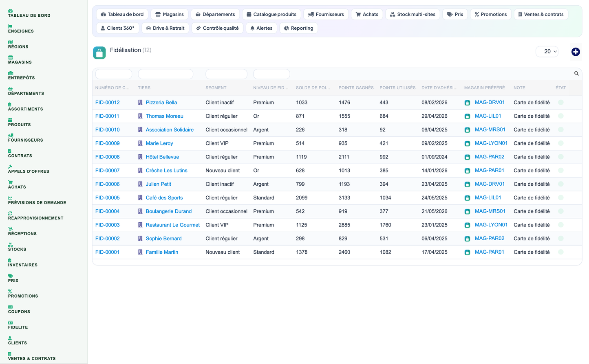589x364 pixels.
Task: Open MAG-PAR02 store link in FID-00008 row
Action: point(490,157)
